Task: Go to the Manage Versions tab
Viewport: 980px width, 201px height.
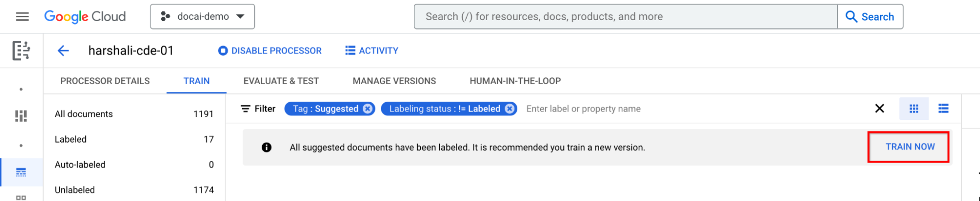Action: [x=394, y=81]
